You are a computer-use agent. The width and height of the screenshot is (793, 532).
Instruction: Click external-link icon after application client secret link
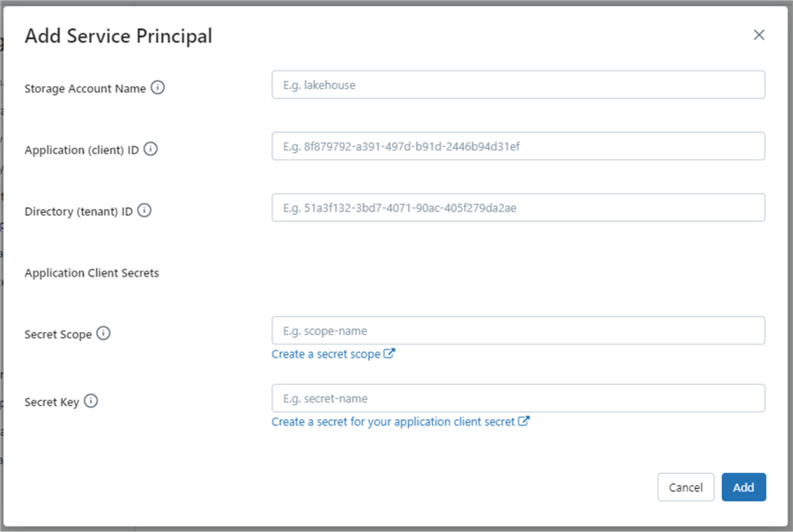tap(523, 421)
